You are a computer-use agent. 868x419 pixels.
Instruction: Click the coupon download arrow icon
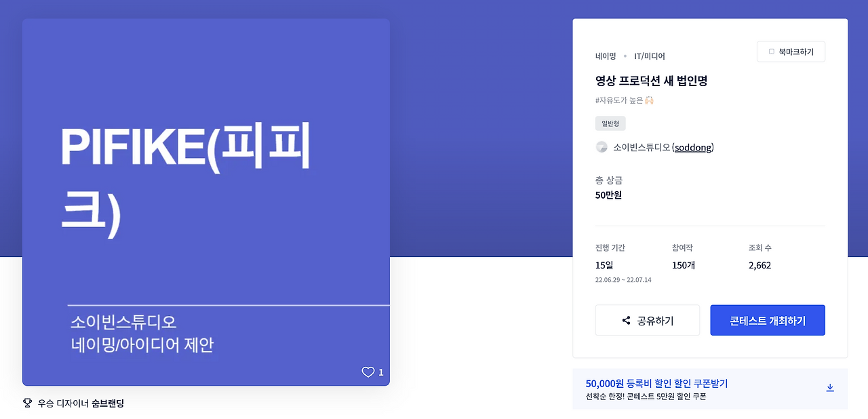(830, 387)
